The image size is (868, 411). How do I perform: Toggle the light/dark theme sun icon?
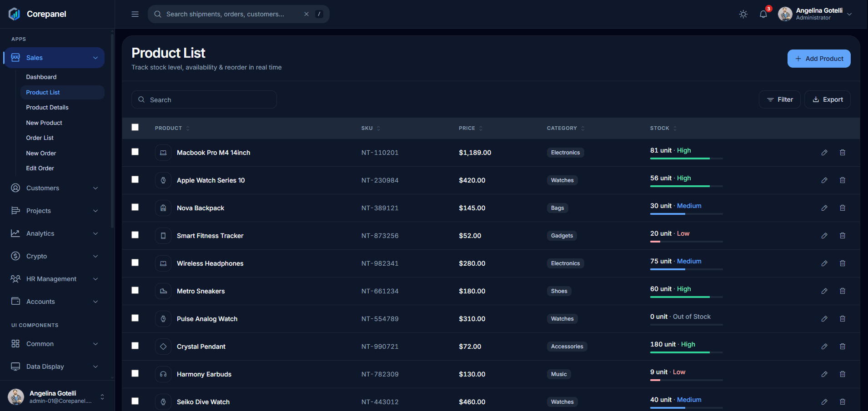pos(743,14)
